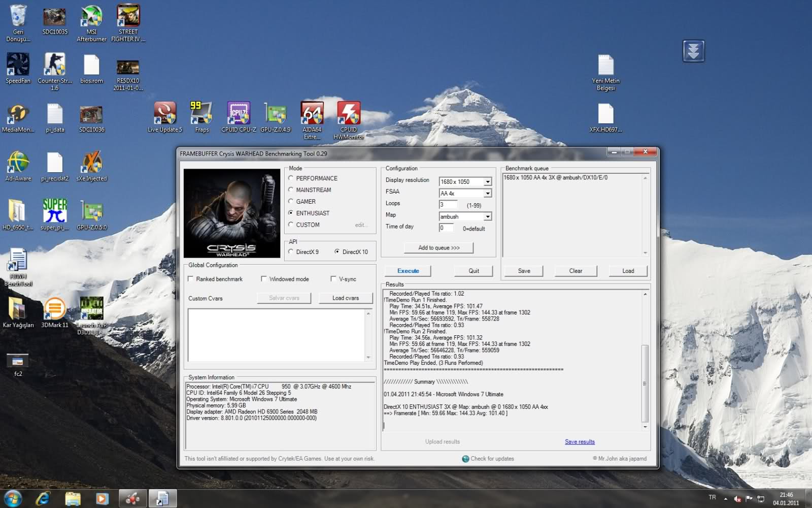Image resolution: width=812 pixels, height=508 pixels.
Task: Enable the Windowed mode checkbox
Action: tap(264, 279)
